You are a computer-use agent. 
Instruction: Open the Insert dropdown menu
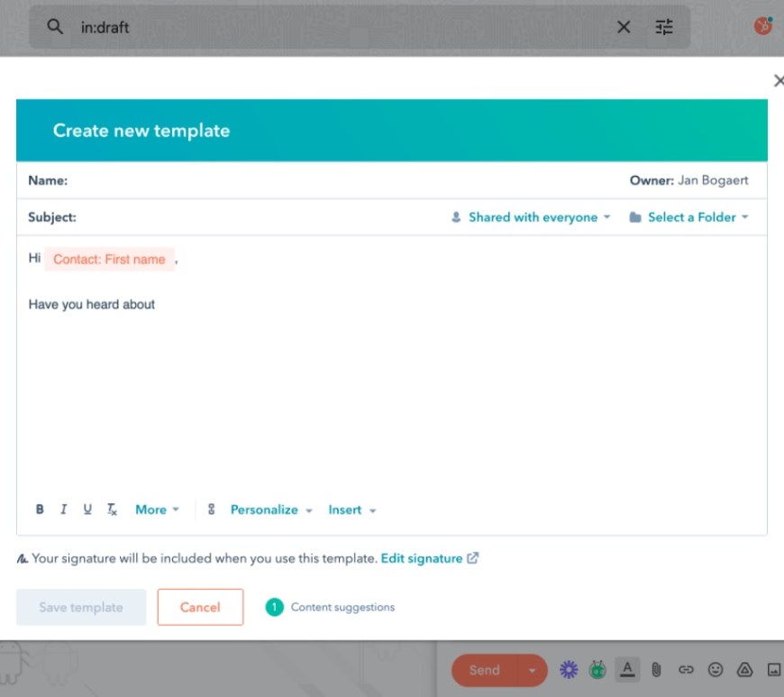click(351, 509)
